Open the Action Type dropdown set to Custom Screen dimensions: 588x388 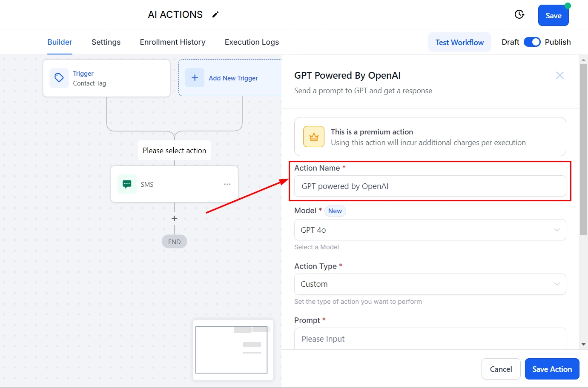pos(430,284)
